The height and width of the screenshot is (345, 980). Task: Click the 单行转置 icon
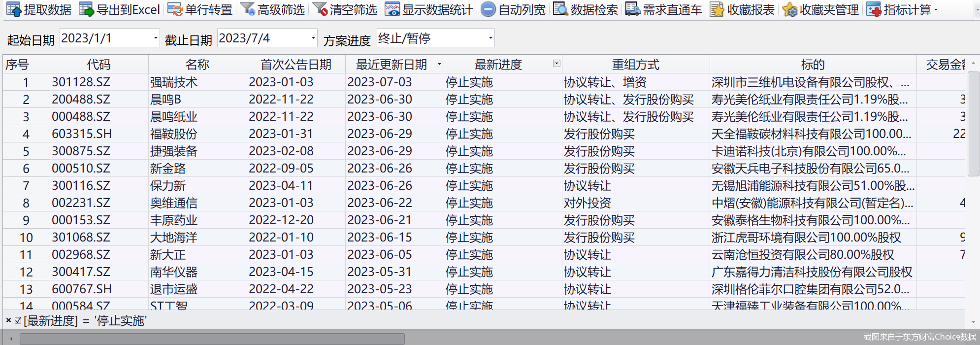[x=175, y=9]
